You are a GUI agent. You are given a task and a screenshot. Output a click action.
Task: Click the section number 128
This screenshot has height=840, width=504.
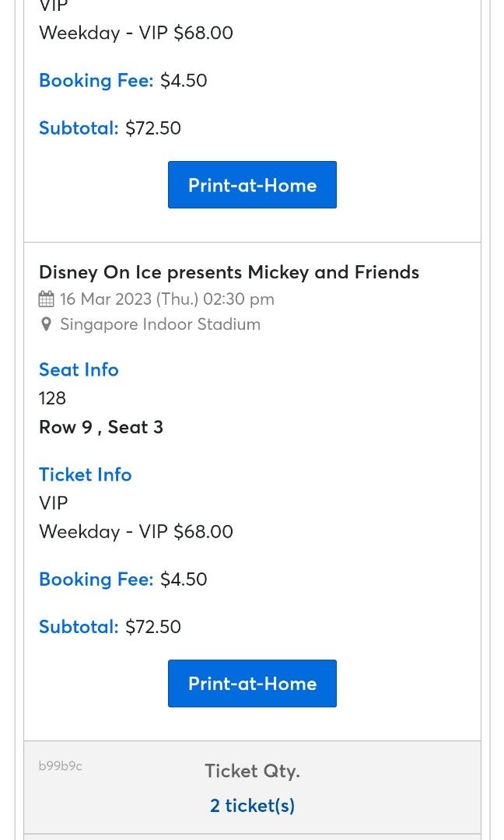52,397
